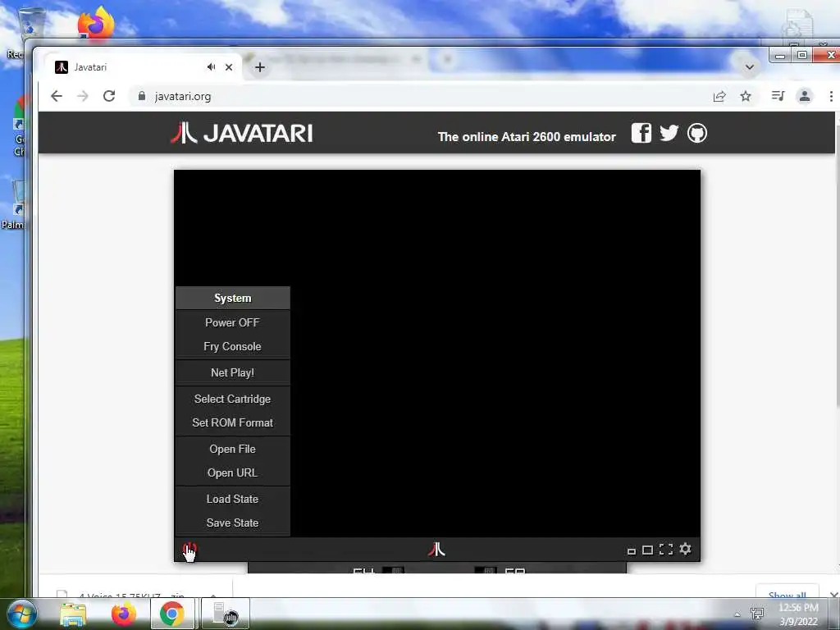Viewport: 840px width, 630px height.
Task: Click the System menu header
Action: point(232,298)
